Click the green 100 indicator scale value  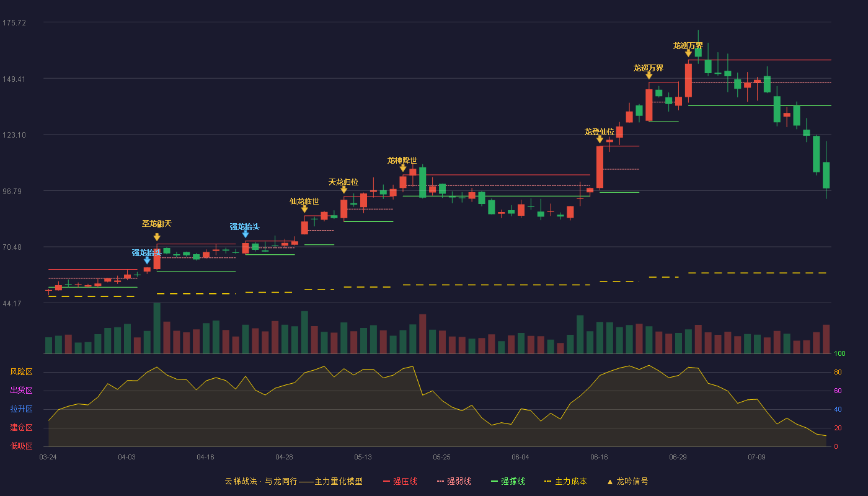pos(839,354)
